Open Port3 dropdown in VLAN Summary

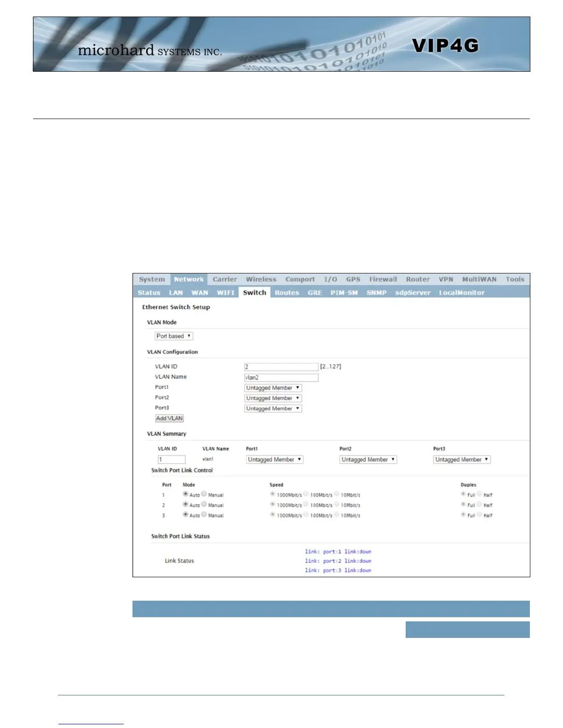[x=462, y=460]
